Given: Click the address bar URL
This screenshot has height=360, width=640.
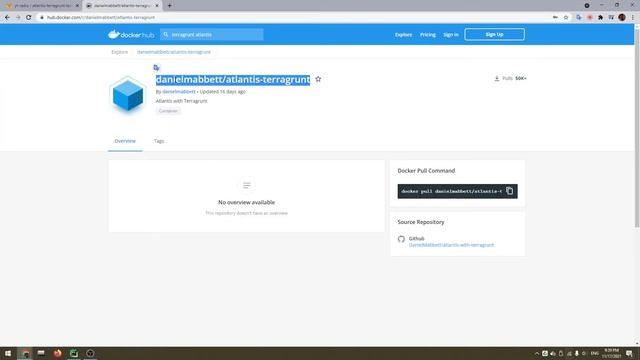Looking at the screenshot, I should click(x=101, y=18).
